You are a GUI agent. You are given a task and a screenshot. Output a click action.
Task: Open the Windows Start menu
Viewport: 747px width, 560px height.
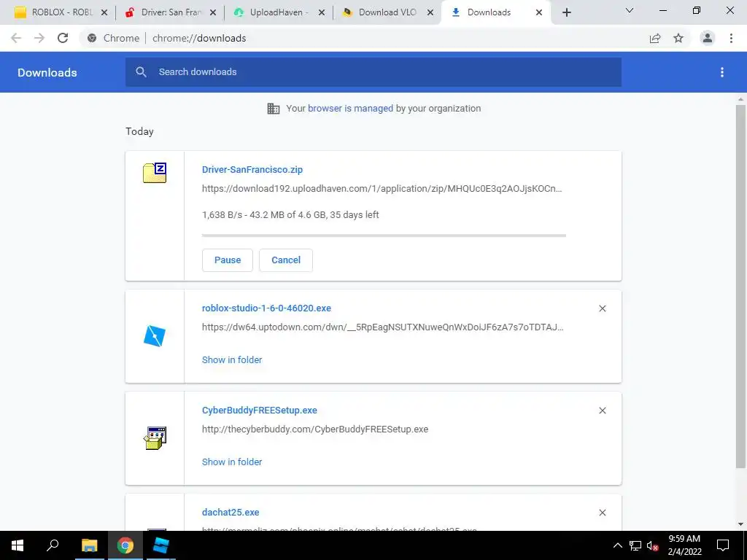coord(18,545)
